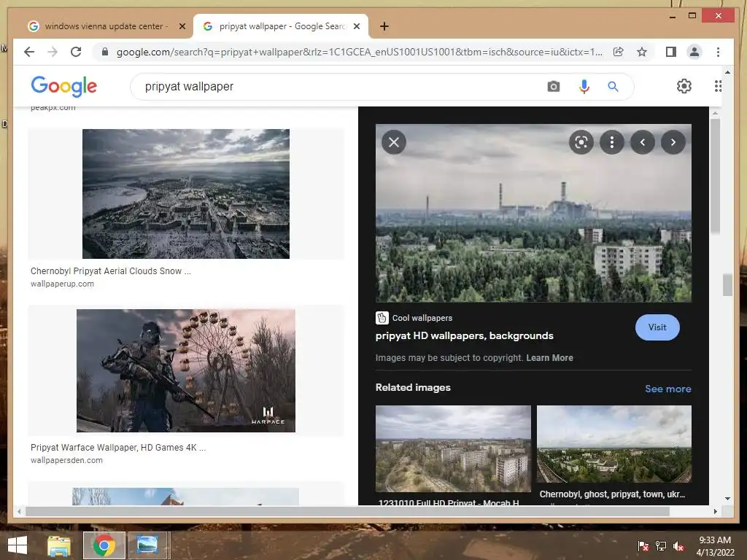
Task: Click Pripyat Warface Wallpaper, HD Games 4K caption
Action: point(118,448)
